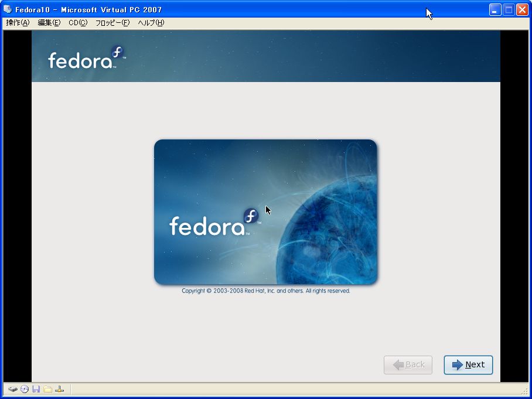Click the network adapter status icon
The width and height of the screenshot is (532, 399).
click(59, 389)
